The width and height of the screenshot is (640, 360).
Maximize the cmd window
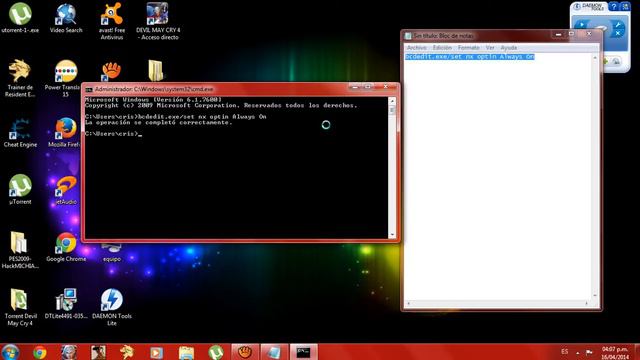pyautogui.click(x=368, y=87)
